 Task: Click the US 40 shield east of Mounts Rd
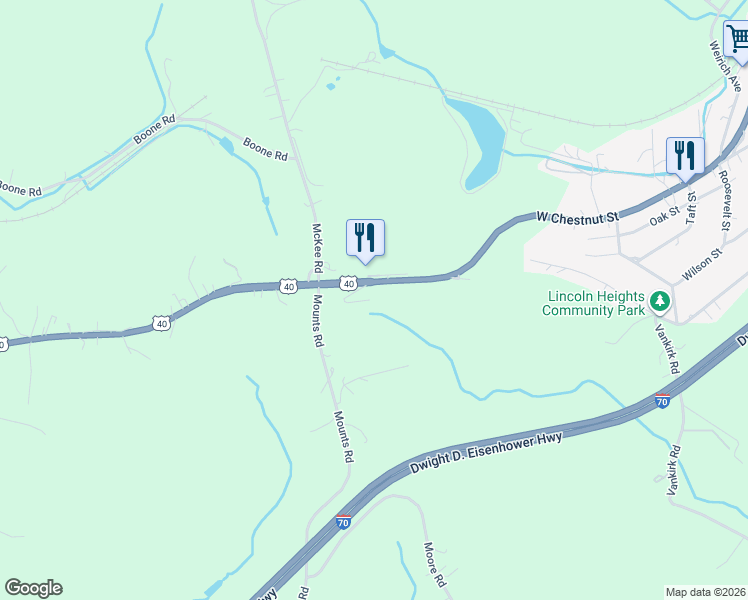[x=349, y=284]
